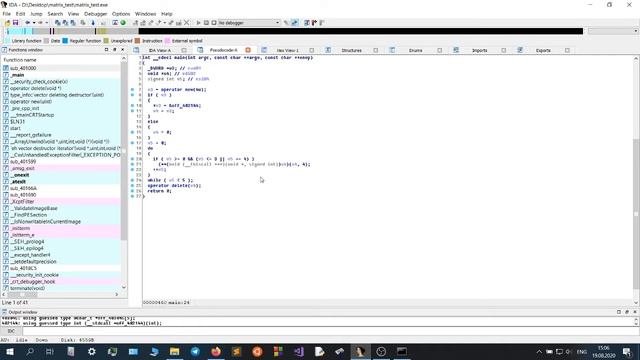Select _SEH_prolog4 in the functions list

[x=61, y=242]
